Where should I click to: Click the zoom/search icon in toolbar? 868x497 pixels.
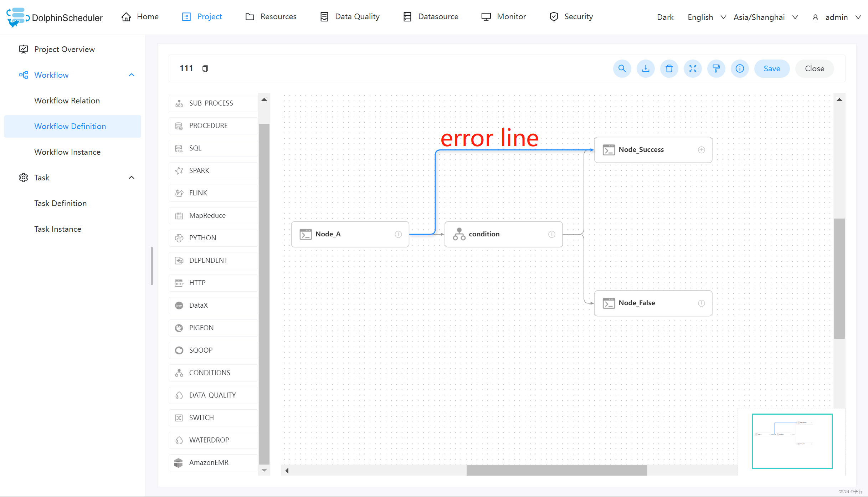(622, 68)
